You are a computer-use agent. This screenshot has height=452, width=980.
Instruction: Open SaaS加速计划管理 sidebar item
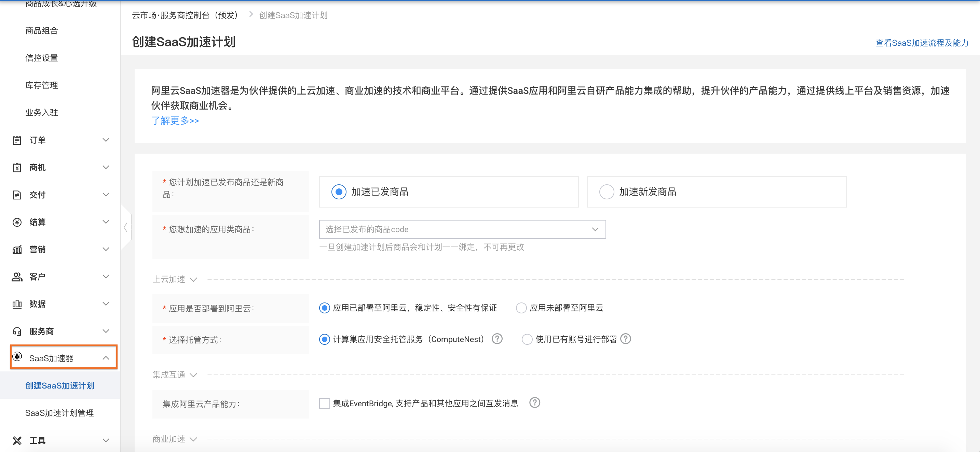[60, 413]
